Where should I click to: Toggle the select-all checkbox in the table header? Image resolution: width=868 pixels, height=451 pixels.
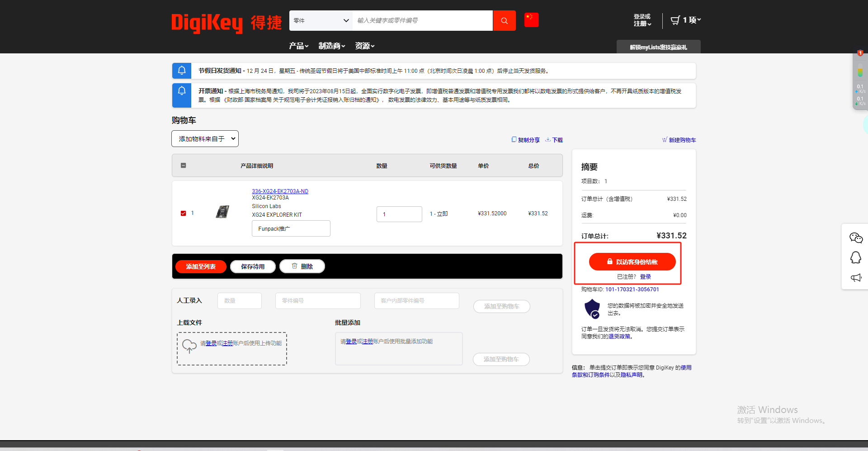point(183,166)
